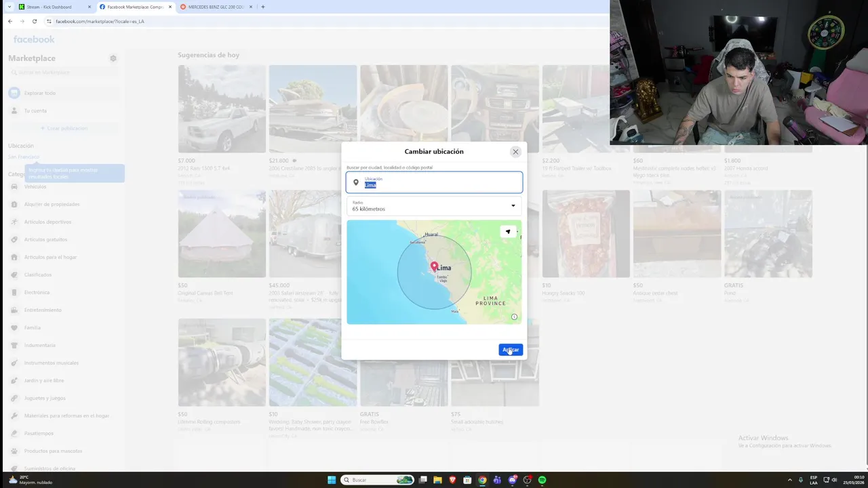Close the Cambiar ubicación dialog

click(515, 152)
